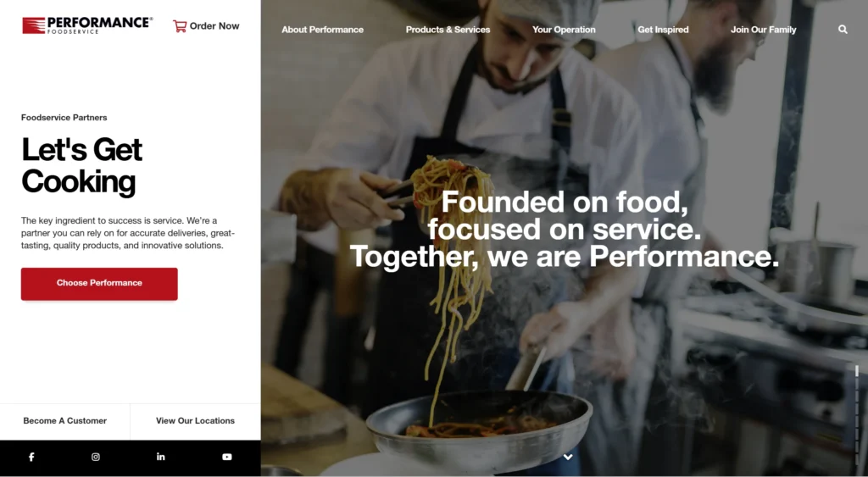Screen dimensions: 868x477
Task: Open the About Performance menu
Action: [322, 30]
